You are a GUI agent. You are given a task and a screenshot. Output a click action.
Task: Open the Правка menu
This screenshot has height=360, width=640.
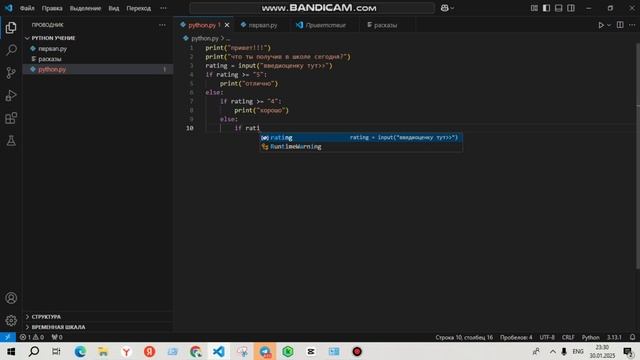coord(52,8)
